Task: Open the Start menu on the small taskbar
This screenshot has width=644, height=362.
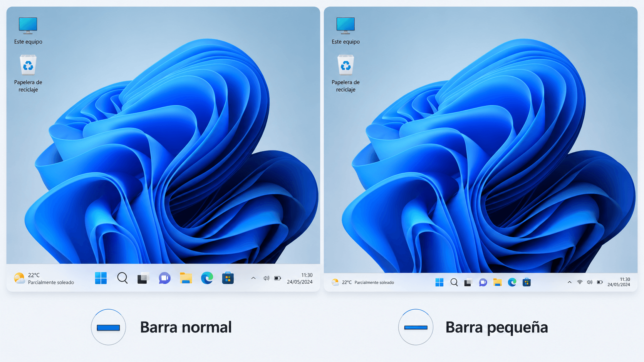Action: click(x=439, y=282)
